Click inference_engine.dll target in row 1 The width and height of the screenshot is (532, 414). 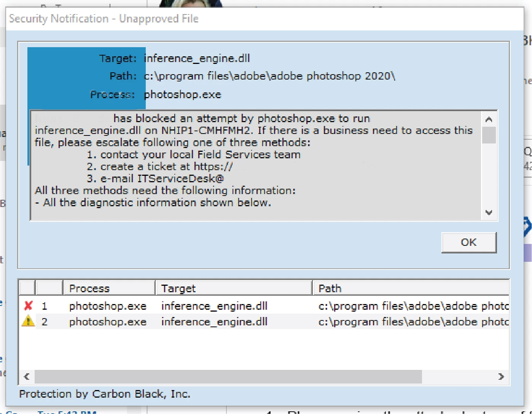coord(214,306)
